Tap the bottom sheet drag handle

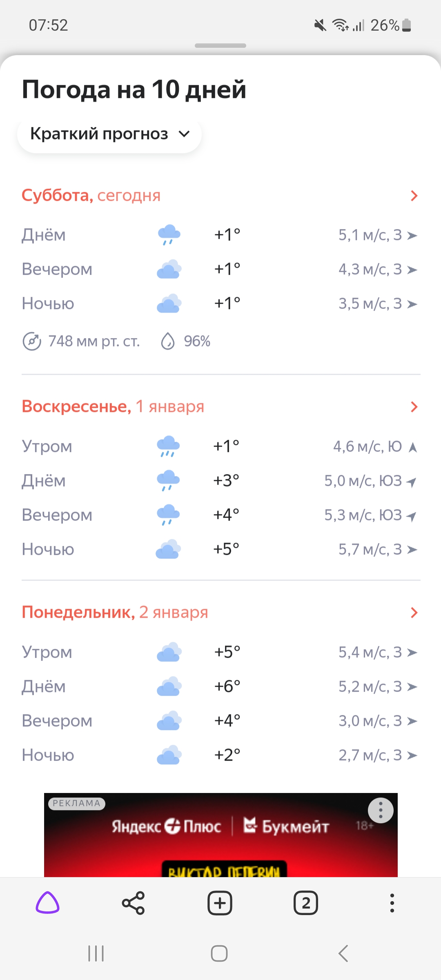tap(220, 46)
